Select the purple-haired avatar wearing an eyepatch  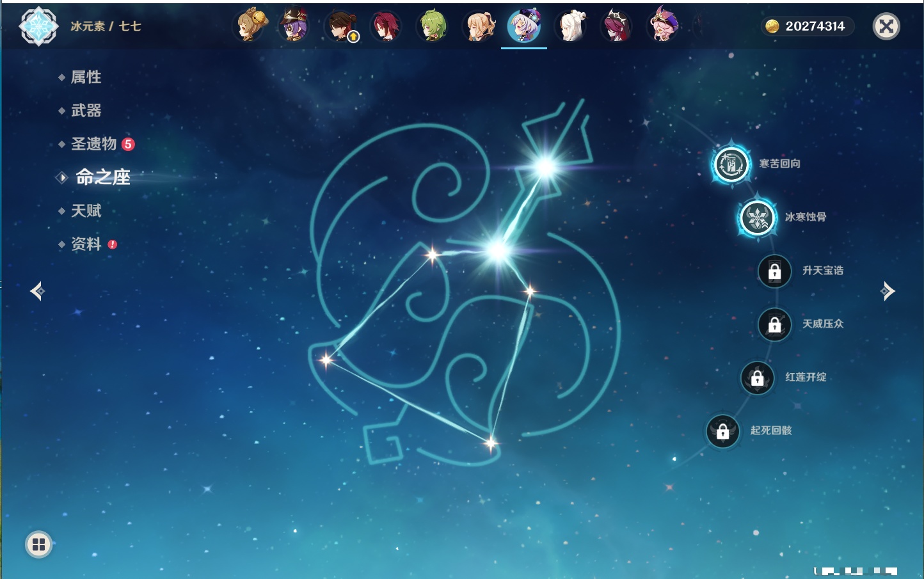tap(294, 26)
